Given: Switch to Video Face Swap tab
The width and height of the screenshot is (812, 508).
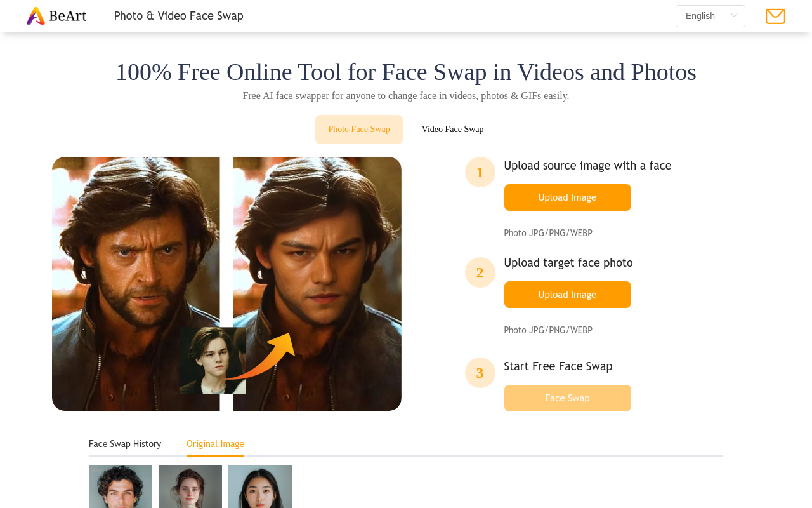Looking at the screenshot, I should click(x=452, y=130).
